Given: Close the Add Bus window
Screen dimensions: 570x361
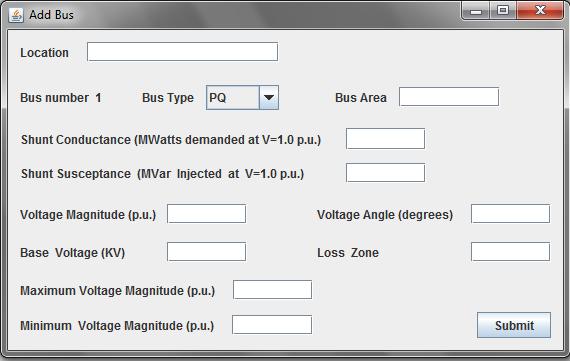Looking at the screenshot, I should coord(540,11).
